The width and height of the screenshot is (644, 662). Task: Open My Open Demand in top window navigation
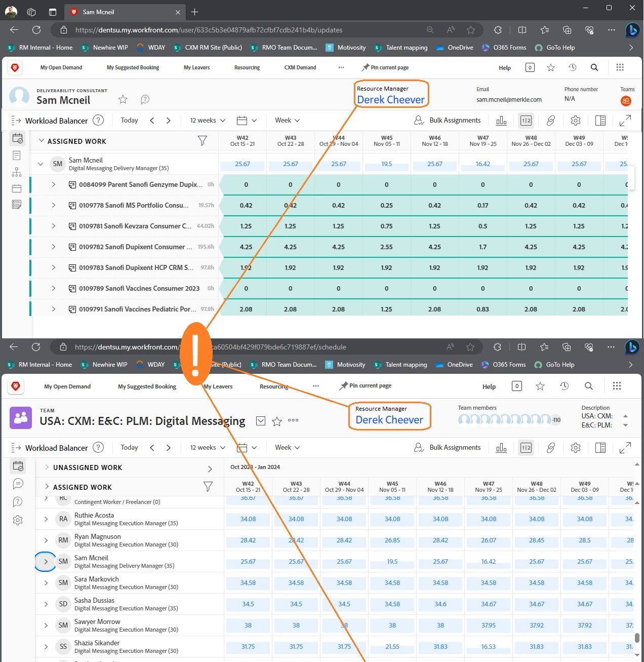tap(61, 67)
